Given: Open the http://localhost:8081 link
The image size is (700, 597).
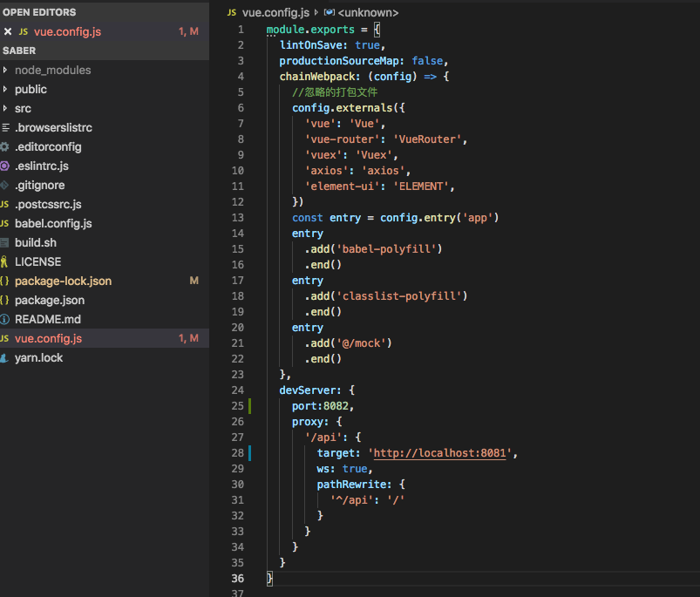Looking at the screenshot, I should 439,453.
